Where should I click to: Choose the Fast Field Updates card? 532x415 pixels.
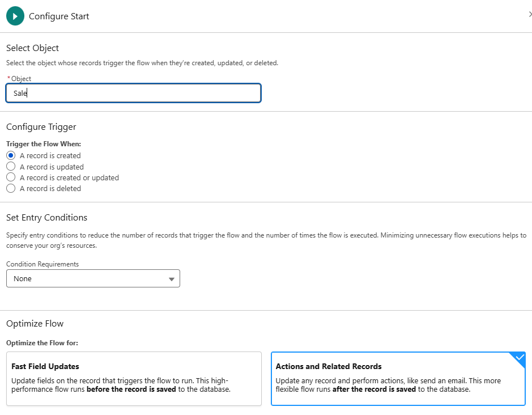click(x=134, y=379)
